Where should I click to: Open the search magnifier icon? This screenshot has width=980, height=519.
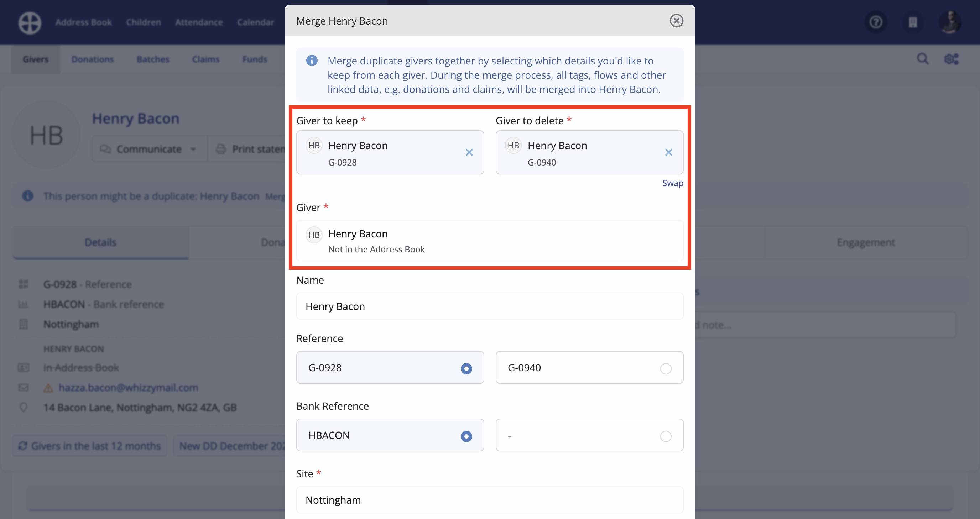click(x=923, y=59)
